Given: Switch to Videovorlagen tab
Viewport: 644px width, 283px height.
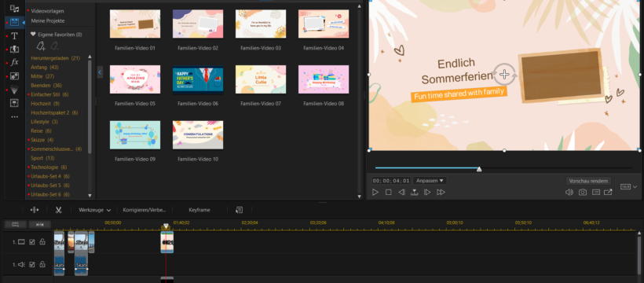Looking at the screenshot, I should 48,11.
